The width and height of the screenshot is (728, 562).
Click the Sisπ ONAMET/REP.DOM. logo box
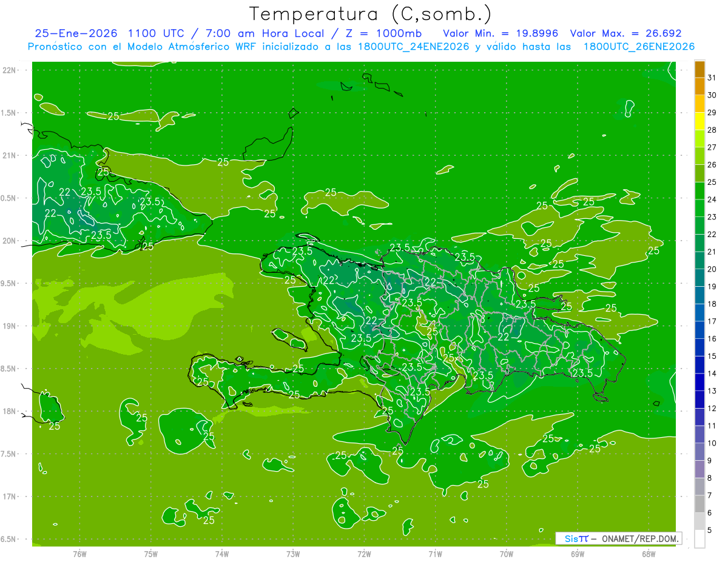pos(618,538)
